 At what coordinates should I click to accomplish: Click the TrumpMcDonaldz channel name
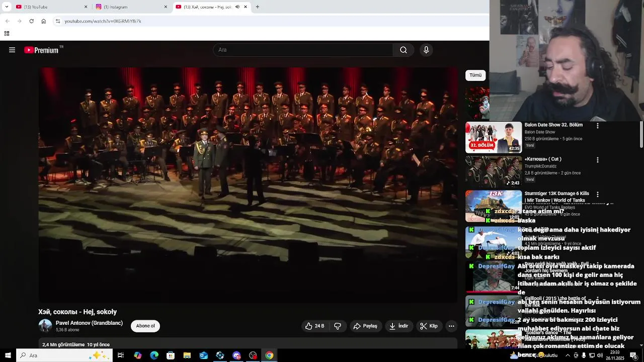click(540, 166)
